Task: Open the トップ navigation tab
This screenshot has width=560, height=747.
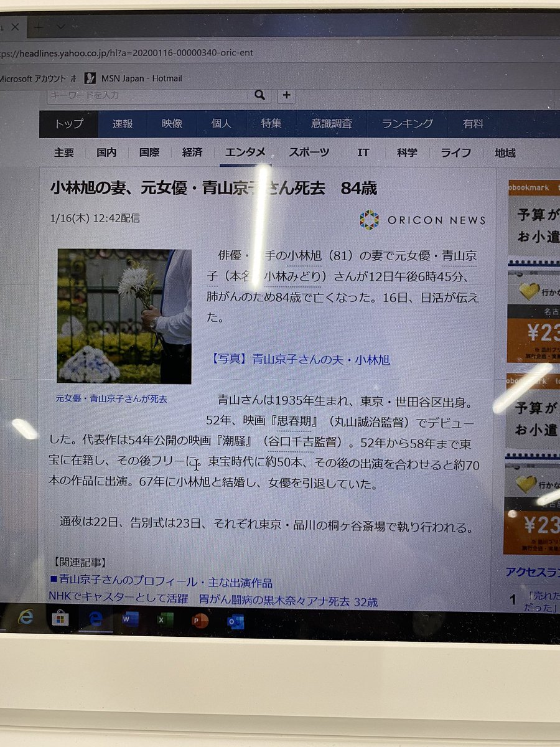Action: tap(68, 124)
